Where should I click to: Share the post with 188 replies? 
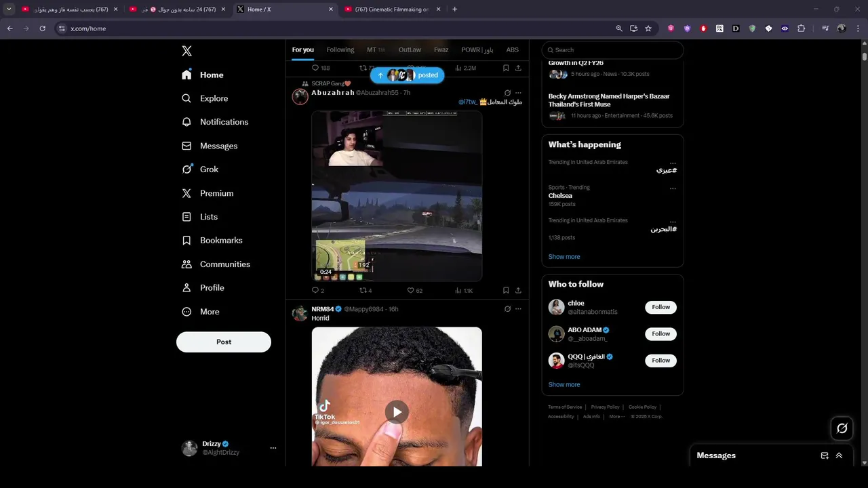tap(518, 68)
